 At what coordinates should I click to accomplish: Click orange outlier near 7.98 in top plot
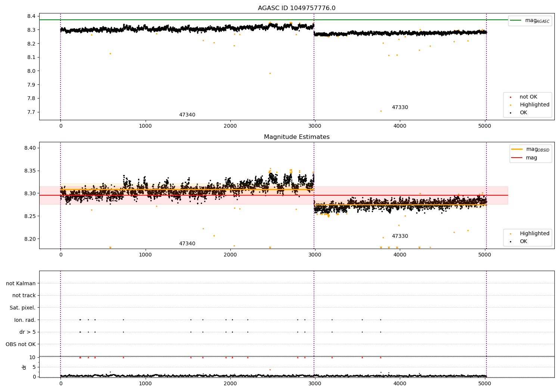pyautogui.click(x=270, y=73)
